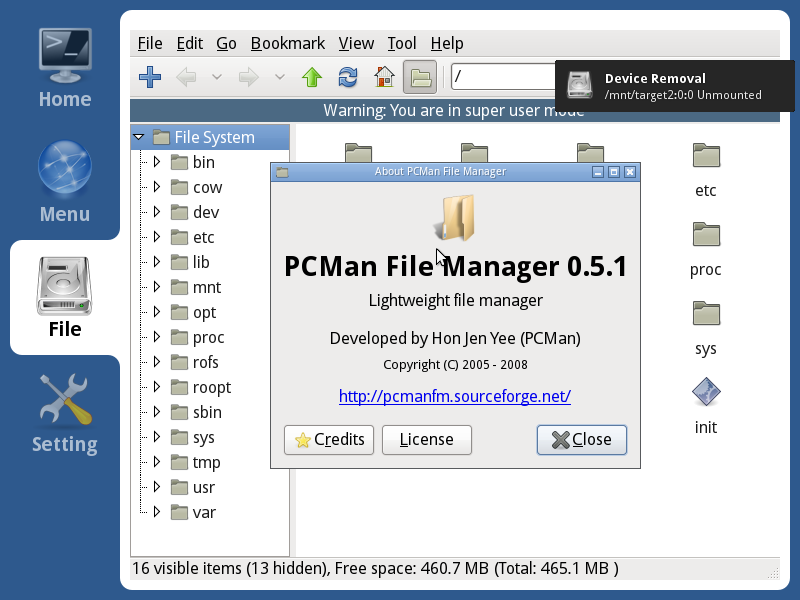Click the green Up arrow toolbar icon
This screenshot has width=800, height=600.
[x=312, y=77]
